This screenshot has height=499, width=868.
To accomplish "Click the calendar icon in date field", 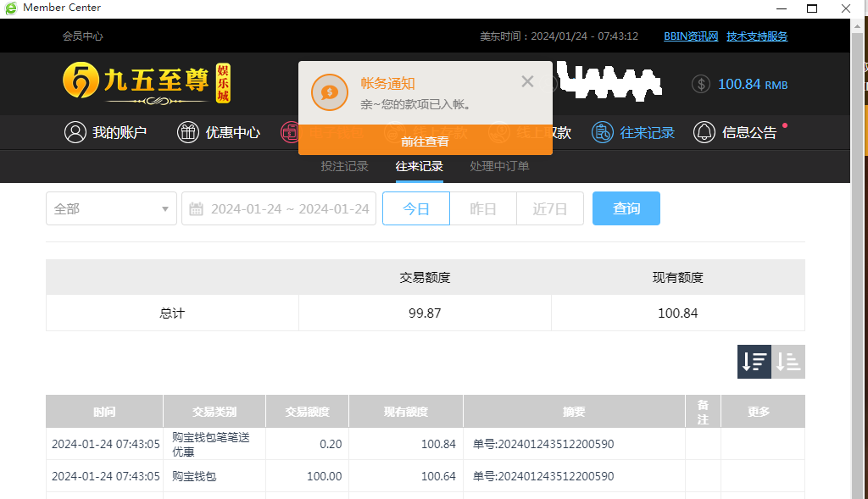I will 196,208.
